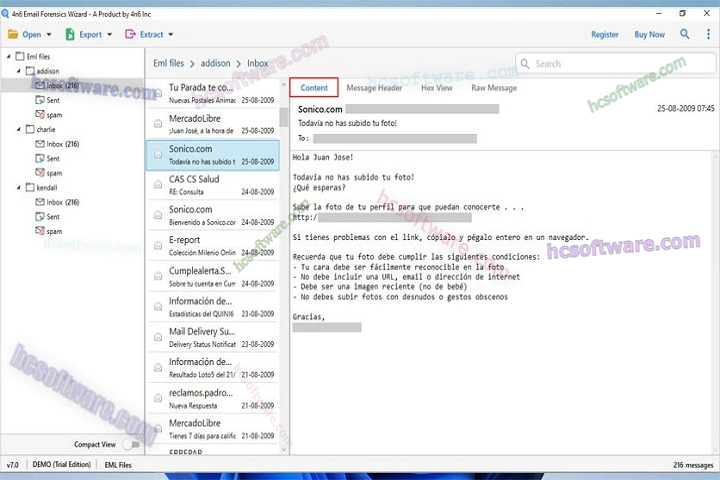The width and height of the screenshot is (720, 480).
Task: Switch to the Raw Message tab
Action: pos(494,88)
